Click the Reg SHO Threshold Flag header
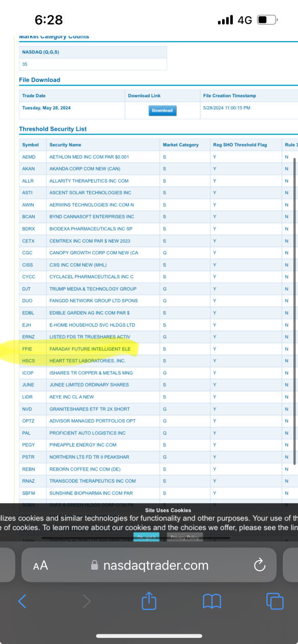The width and height of the screenshot is (298, 644). tap(240, 145)
